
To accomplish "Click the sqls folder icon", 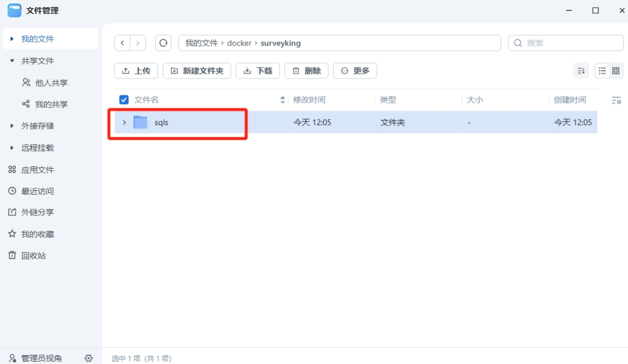I will (x=140, y=123).
